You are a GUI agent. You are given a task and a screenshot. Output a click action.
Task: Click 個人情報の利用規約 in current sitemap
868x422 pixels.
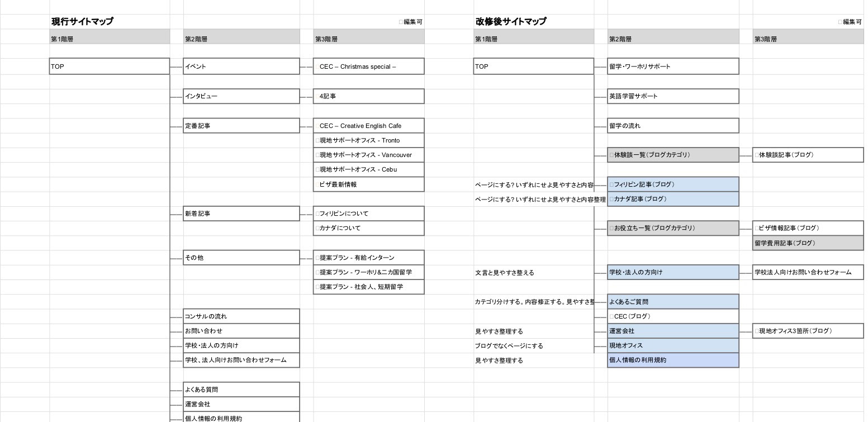pos(241,417)
